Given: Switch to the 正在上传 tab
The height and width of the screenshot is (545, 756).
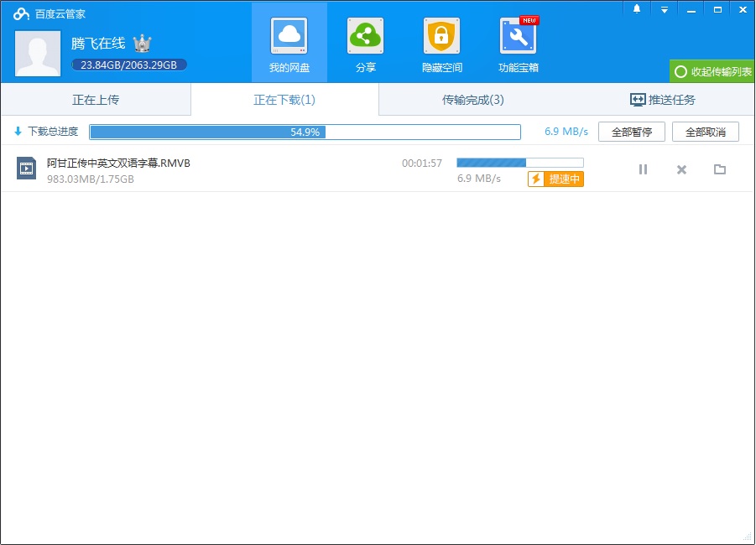Looking at the screenshot, I should (x=96, y=100).
